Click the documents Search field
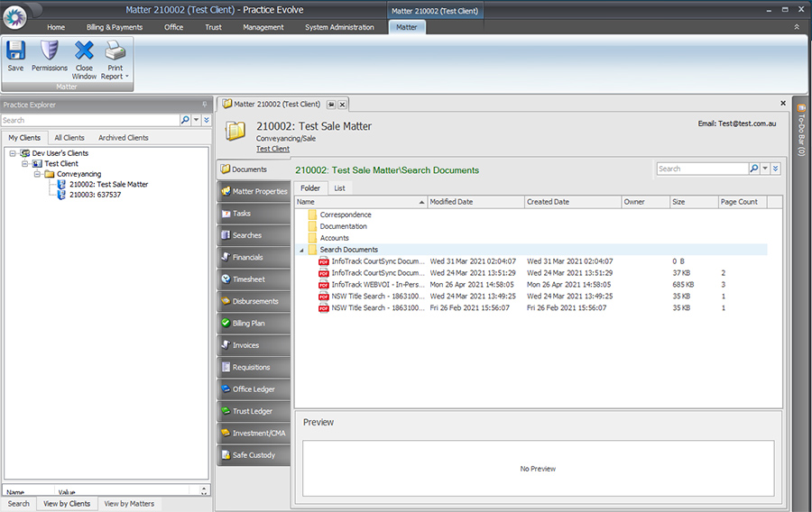 click(702, 169)
